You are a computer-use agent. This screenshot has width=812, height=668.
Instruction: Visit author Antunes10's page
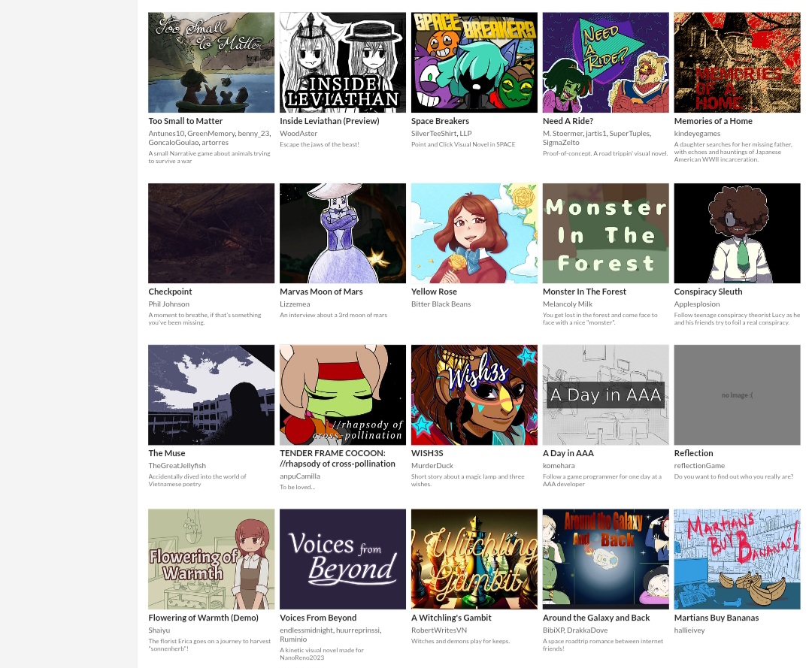pos(165,134)
